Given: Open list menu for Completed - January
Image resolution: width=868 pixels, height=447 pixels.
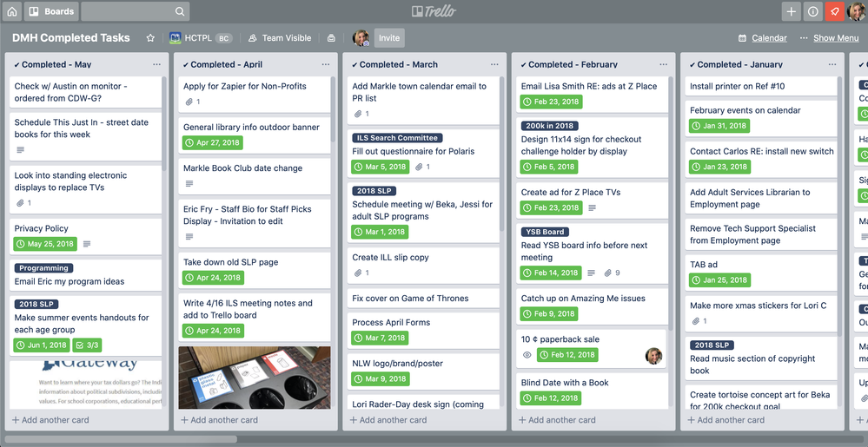Looking at the screenshot, I should coord(832,64).
